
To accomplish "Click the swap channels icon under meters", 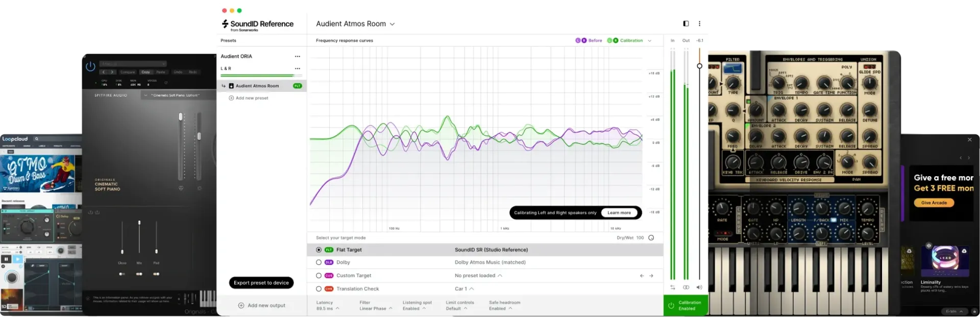I will (673, 287).
